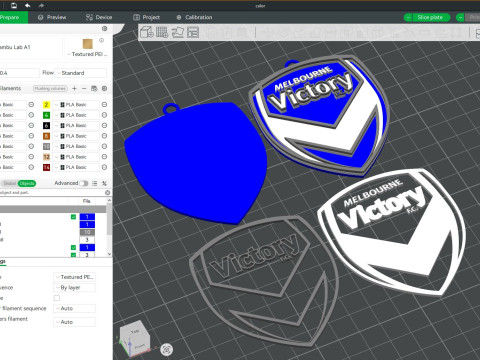Viewport: 480px width, 360px height.
Task: Uncheck the printable checkbox beside lower blue filament 1
Action: coord(73,247)
